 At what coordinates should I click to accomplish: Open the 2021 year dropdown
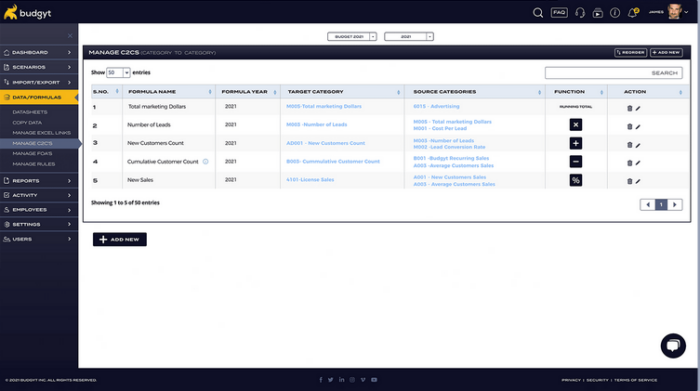tap(408, 37)
